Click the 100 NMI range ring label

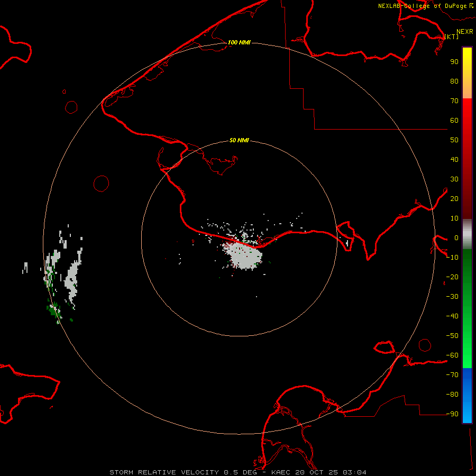point(239,42)
